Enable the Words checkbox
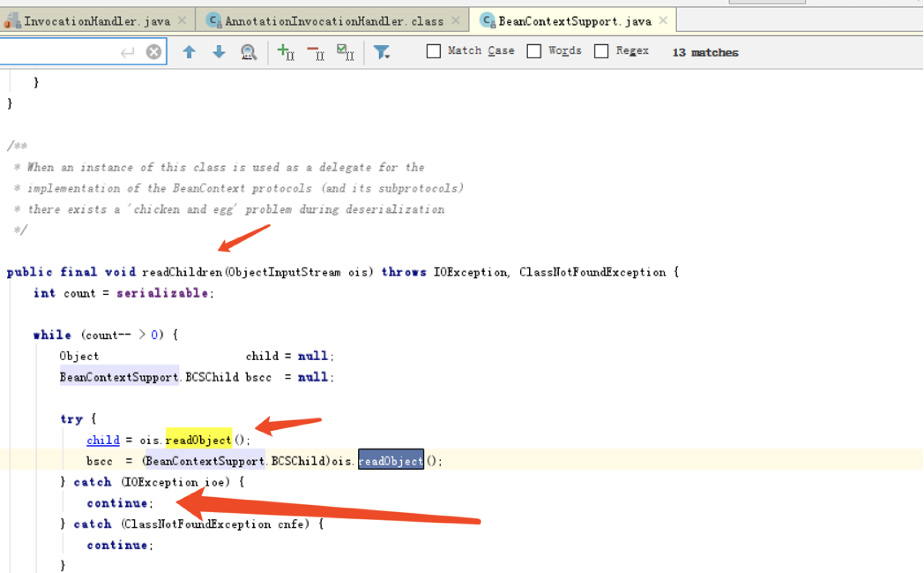This screenshot has width=924, height=573. tap(534, 51)
